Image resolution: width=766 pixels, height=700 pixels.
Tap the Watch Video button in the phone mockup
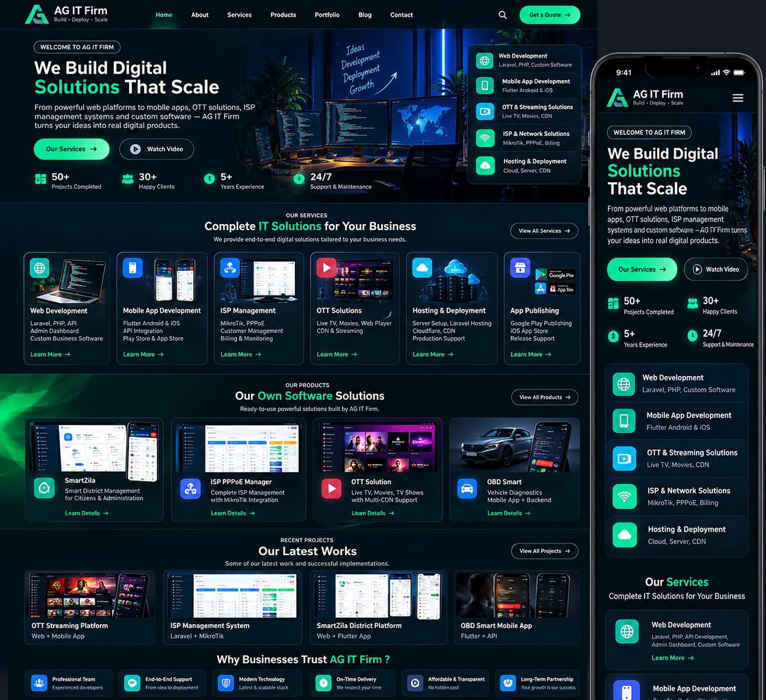[716, 269]
